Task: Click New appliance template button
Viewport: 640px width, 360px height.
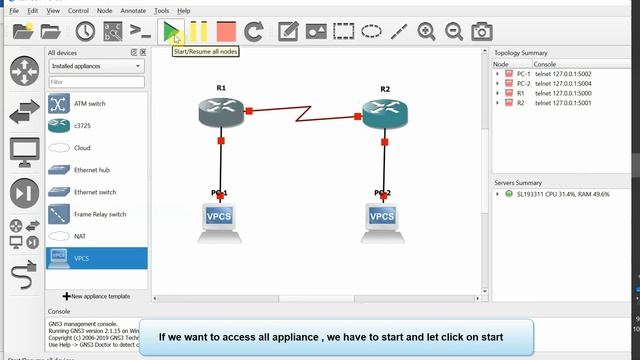Action: pyautogui.click(x=96, y=296)
